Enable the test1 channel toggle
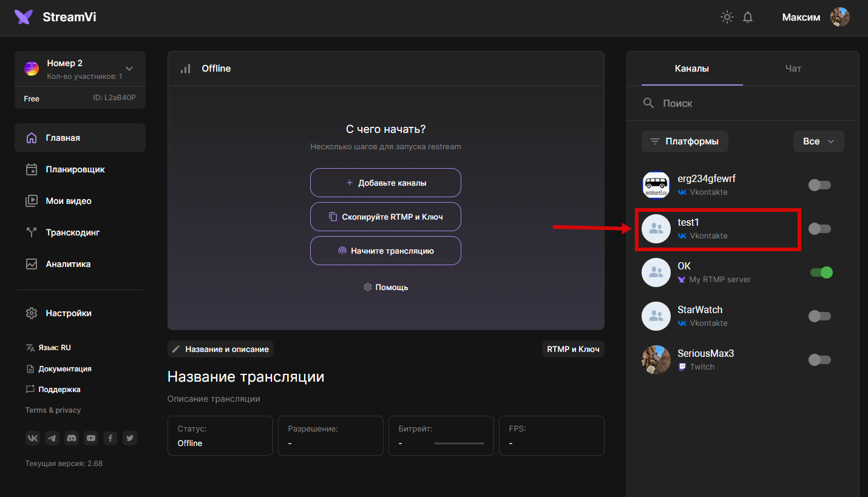Image resolution: width=868 pixels, height=497 pixels. coord(819,229)
